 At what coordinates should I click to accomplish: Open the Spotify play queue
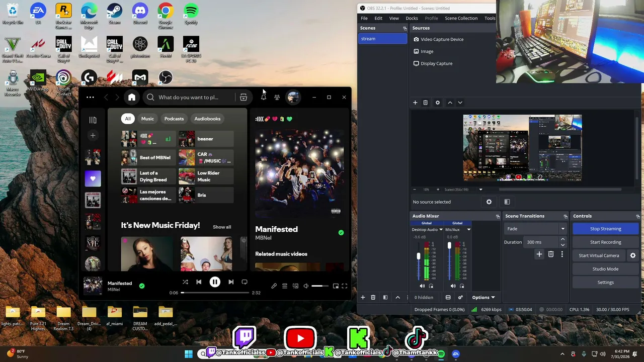[x=285, y=286]
